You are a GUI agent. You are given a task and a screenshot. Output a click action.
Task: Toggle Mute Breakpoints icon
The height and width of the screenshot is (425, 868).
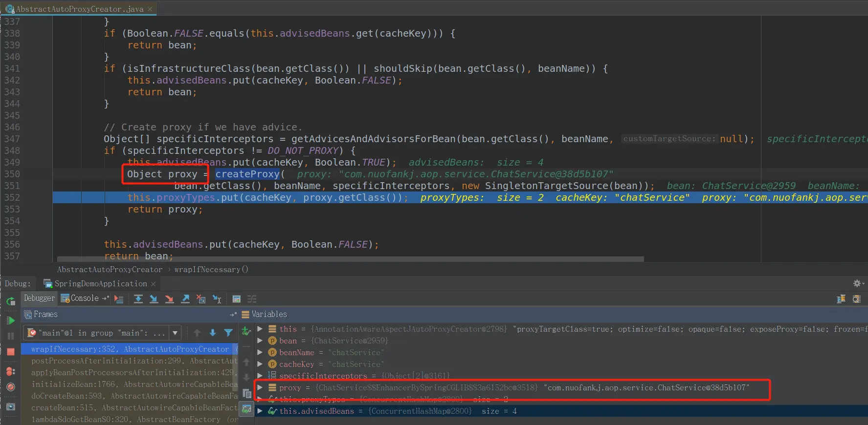[x=11, y=387]
